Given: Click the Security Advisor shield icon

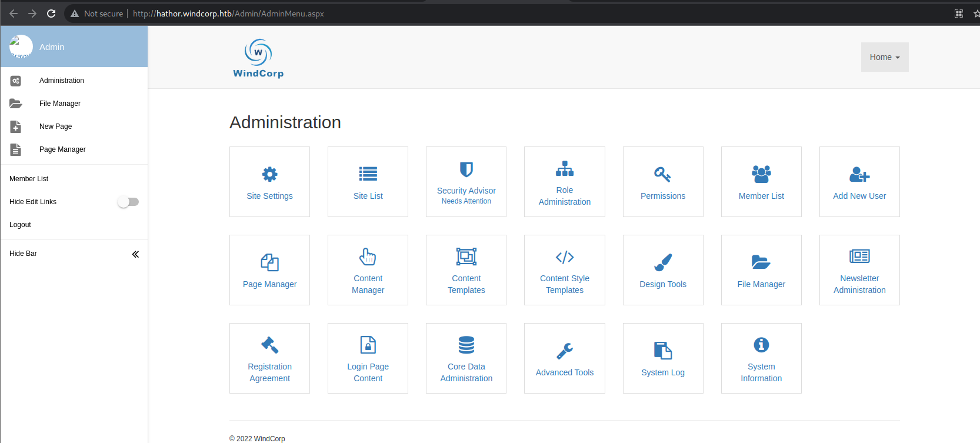Looking at the screenshot, I should coord(466,169).
